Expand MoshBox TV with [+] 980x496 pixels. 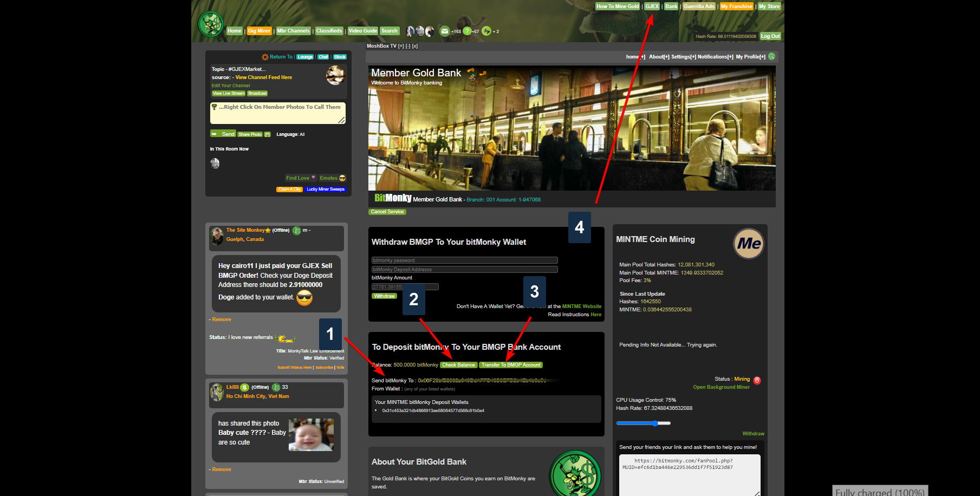(401, 46)
